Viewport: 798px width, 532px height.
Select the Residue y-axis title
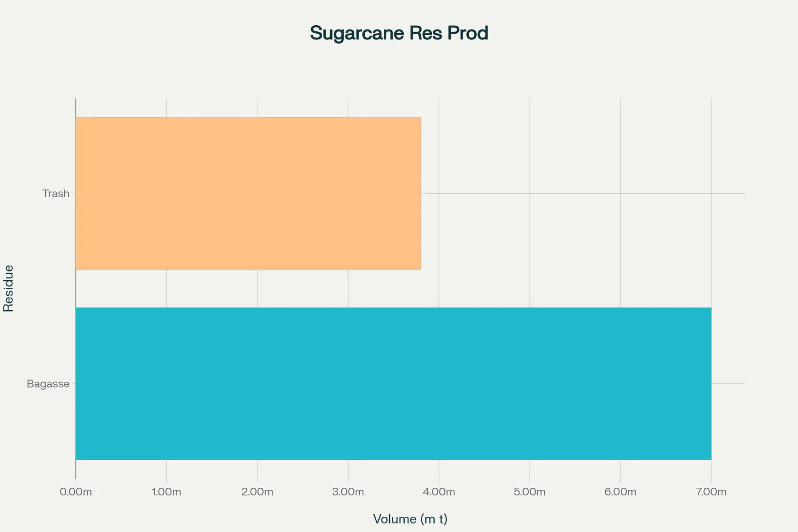[x=9, y=288]
